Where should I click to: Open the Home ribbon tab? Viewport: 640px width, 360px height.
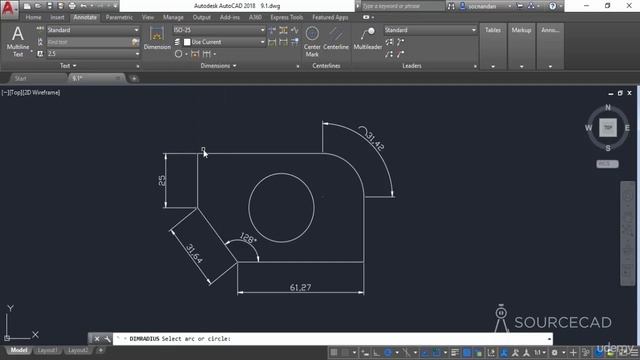(33, 17)
